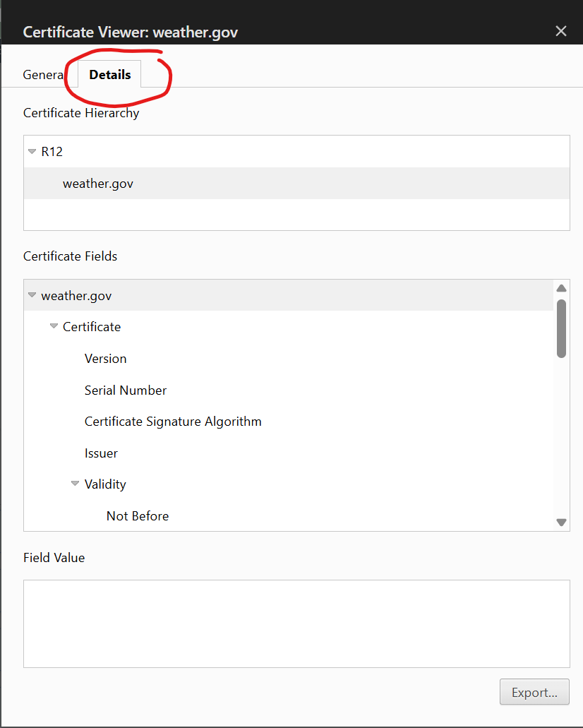The image size is (583, 728).
Task: Select the Details tab
Action: (x=109, y=74)
